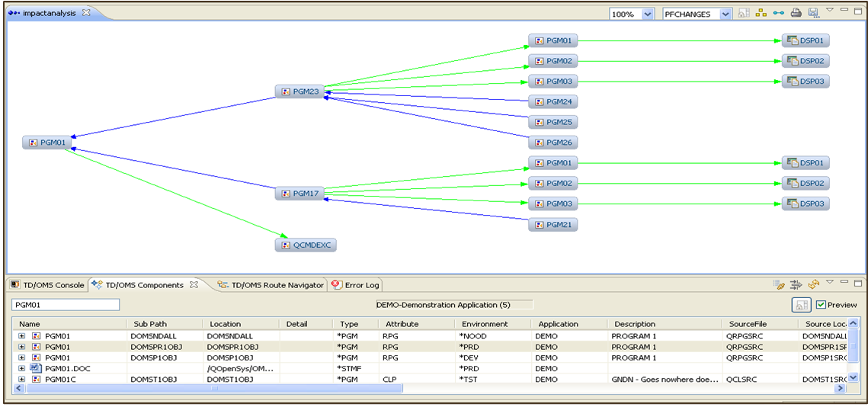Toggle the Preview checkbox
This screenshot has width=868, height=407.
(x=821, y=305)
